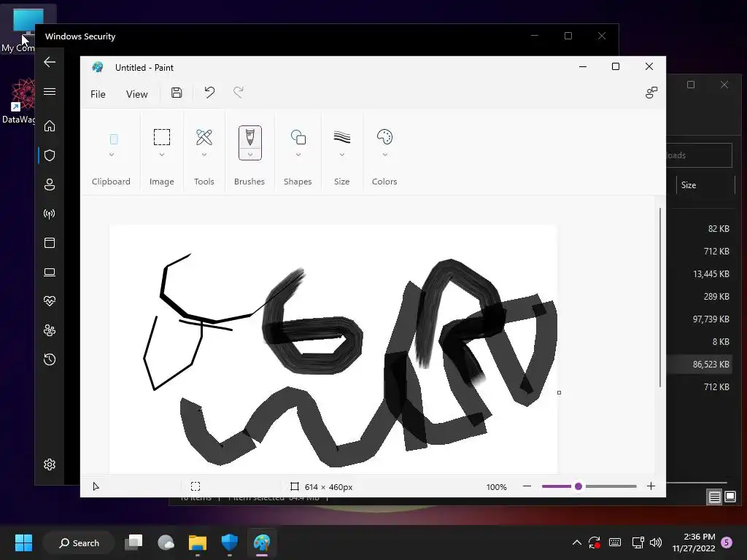Expand the Shapes dropdown chevron

pyautogui.click(x=298, y=155)
